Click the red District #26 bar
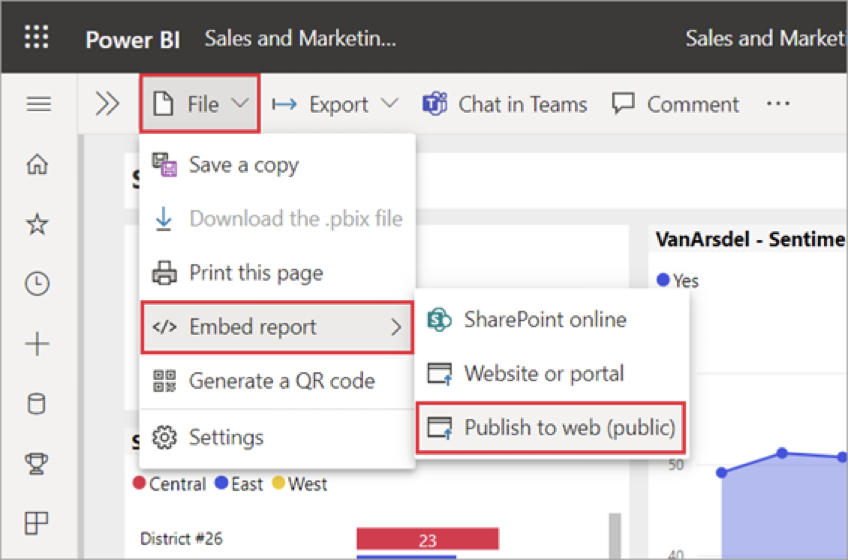This screenshot has height=560, width=848. [x=427, y=540]
